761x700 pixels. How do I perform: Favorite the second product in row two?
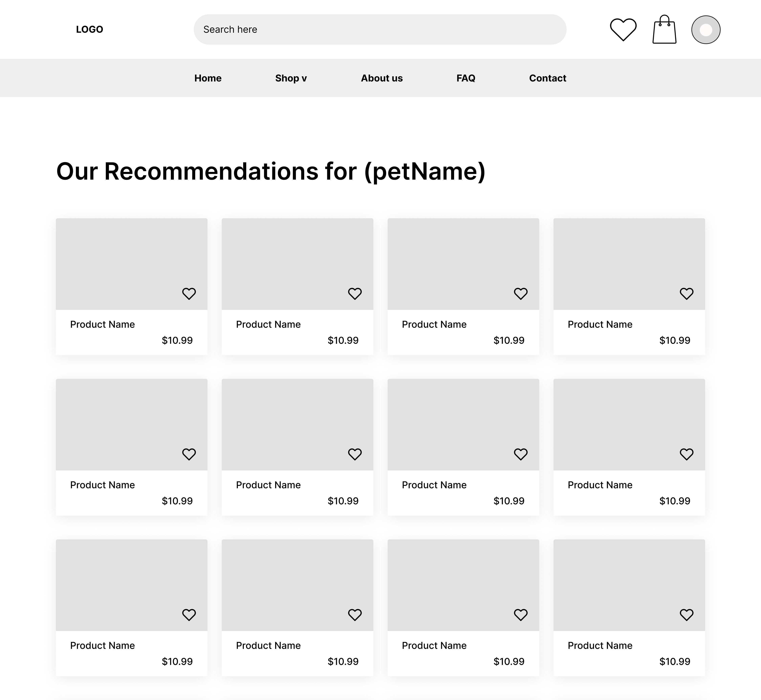[x=355, y=454]
